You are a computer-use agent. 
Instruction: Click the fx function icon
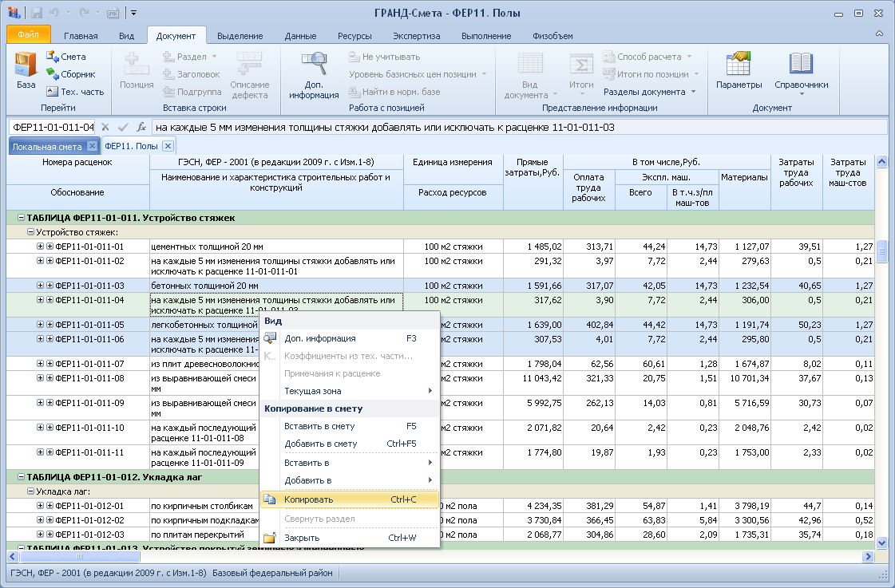141,127
